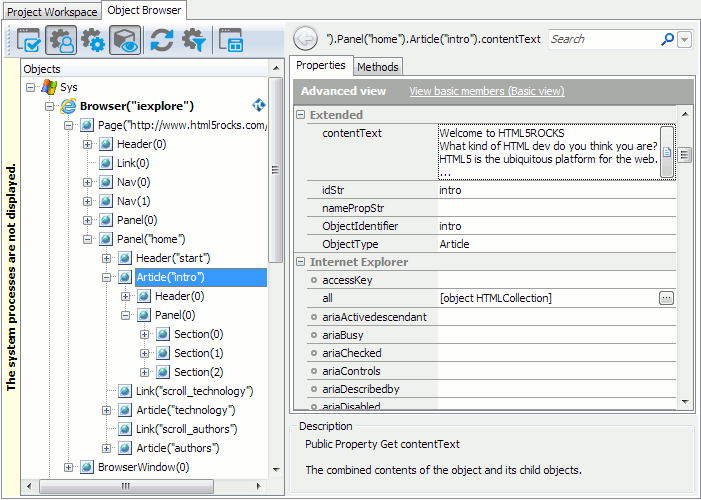Click the ellipsis button for 'all' property
The height and width of the screenshot is (500, 701).
click(x=666, y=298)
